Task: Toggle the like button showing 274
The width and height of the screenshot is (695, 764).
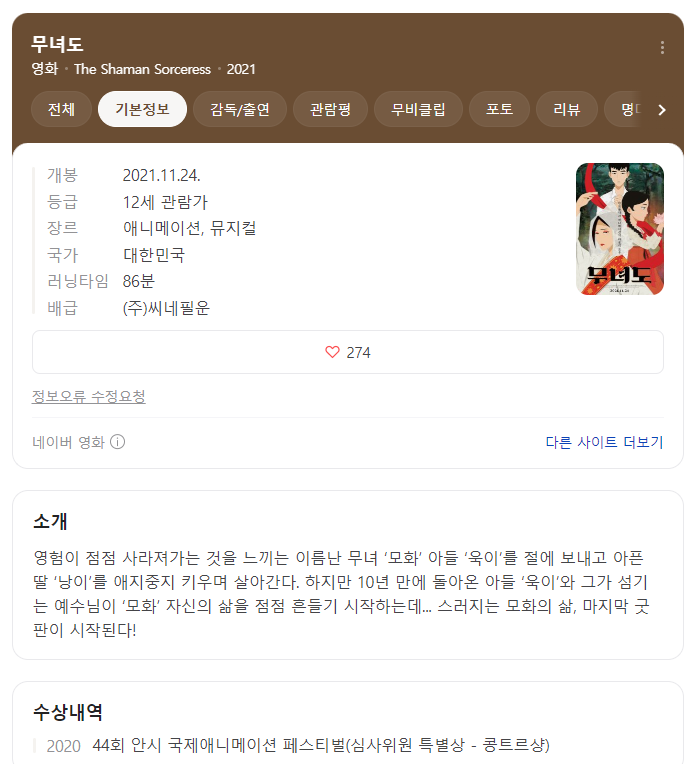Action: (x=348, y=352)
